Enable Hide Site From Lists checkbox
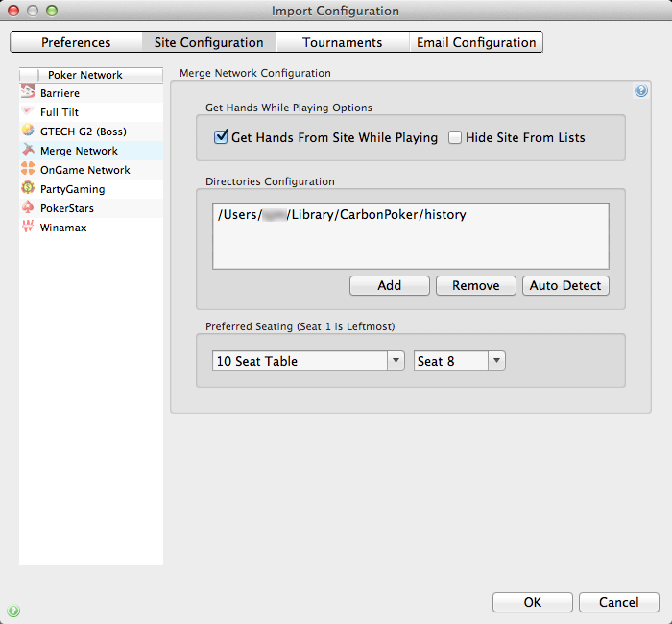Image resolution: width=672 pixels, height=624 pixels. tap(454, 137)
